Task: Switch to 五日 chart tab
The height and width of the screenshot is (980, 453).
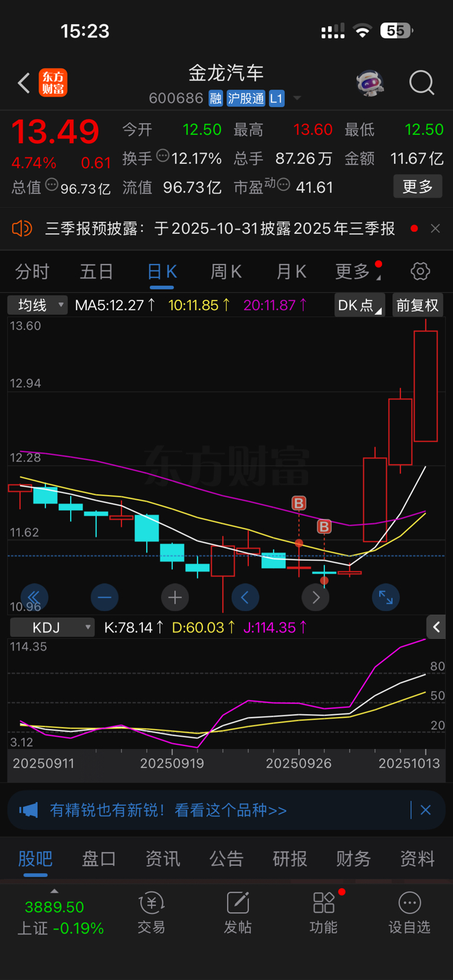Action: [96, 271]
